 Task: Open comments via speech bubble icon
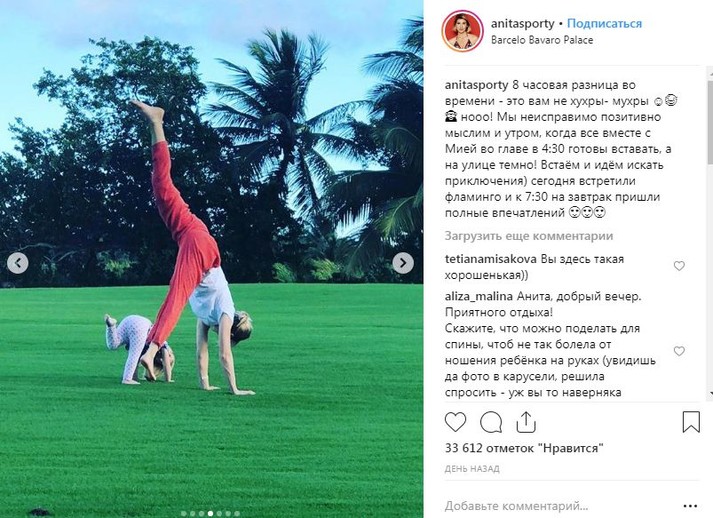tap(491, 422)
